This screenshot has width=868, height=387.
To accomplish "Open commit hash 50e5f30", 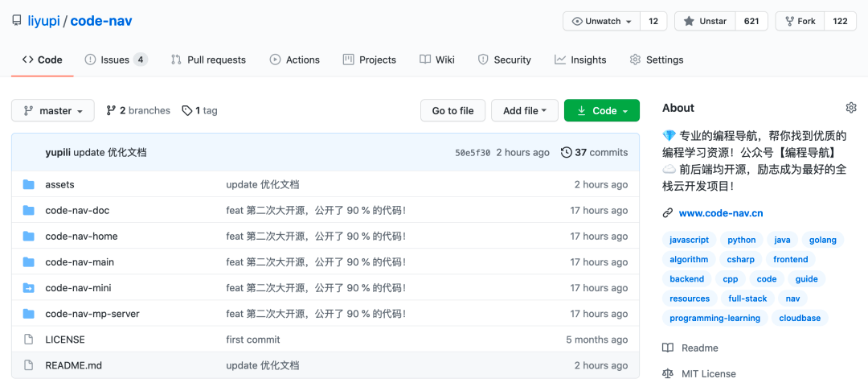I will (x=473, y=153).
